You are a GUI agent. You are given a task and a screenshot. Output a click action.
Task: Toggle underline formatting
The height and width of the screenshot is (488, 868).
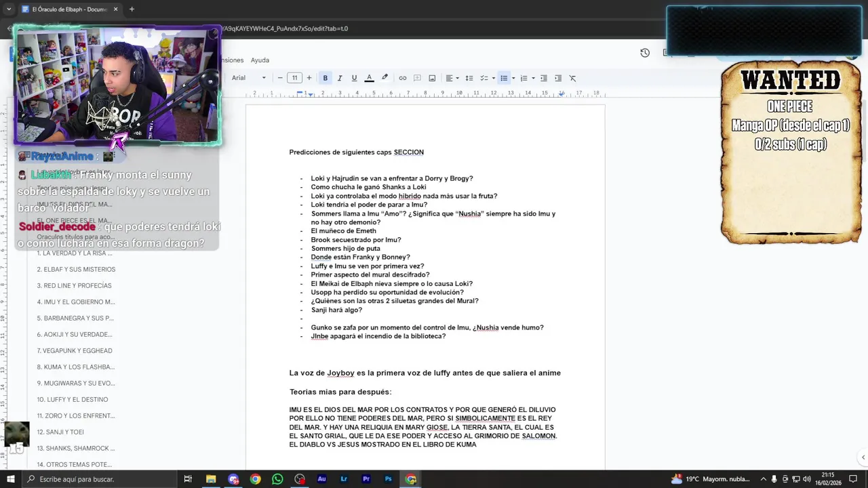(x=354, y=78)
